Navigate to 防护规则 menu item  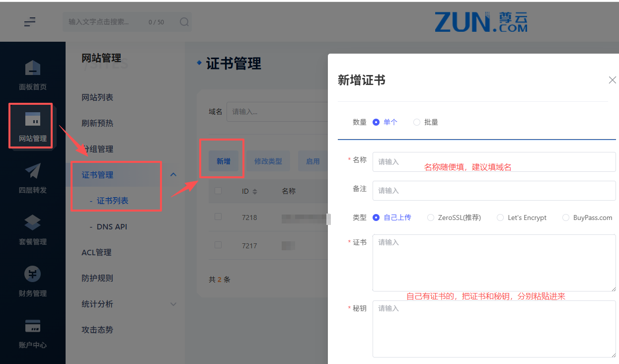point(97,278)
